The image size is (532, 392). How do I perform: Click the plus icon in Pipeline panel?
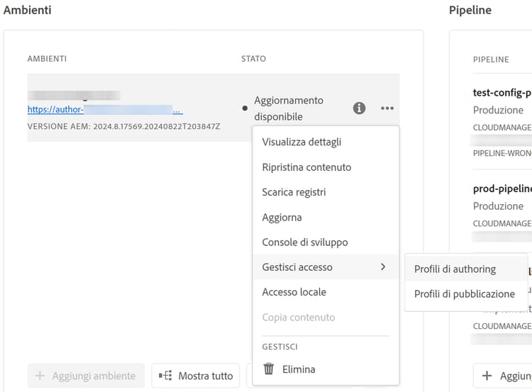coord(487,376)
